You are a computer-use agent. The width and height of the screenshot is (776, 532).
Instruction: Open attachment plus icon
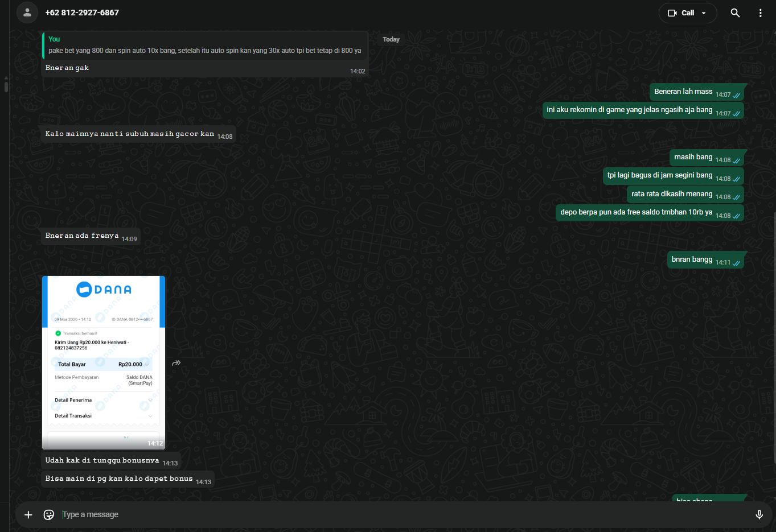click(28, 515)
